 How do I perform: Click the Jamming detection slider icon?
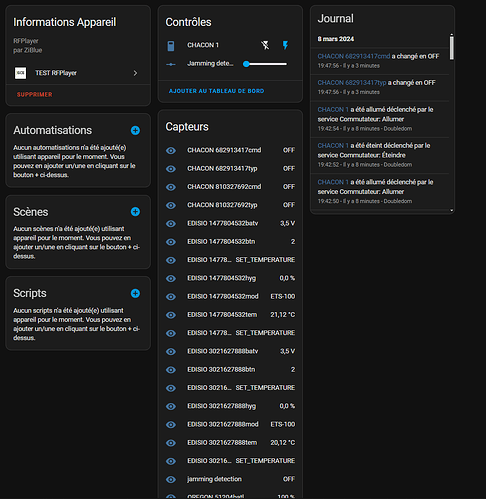[171, 64]
